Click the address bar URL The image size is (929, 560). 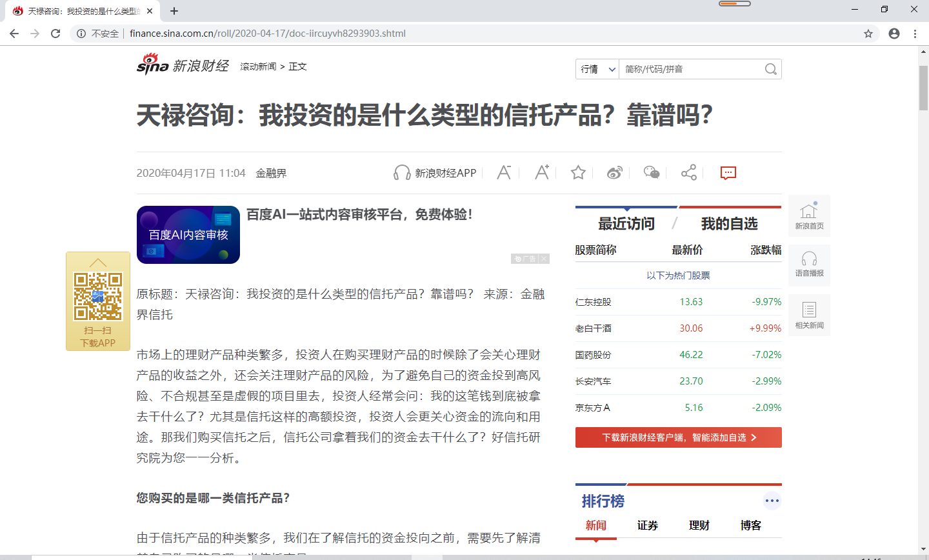coord(267,34)
